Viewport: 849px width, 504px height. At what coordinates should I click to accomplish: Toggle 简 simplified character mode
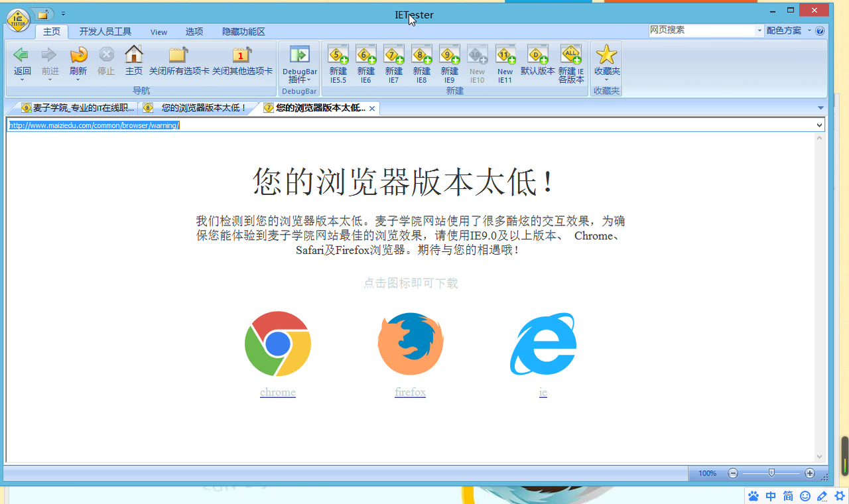click(x=788, y=496)
